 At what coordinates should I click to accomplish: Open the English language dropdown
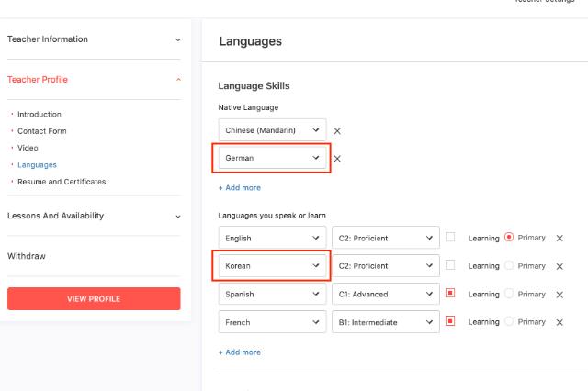(x=272, y=238)
